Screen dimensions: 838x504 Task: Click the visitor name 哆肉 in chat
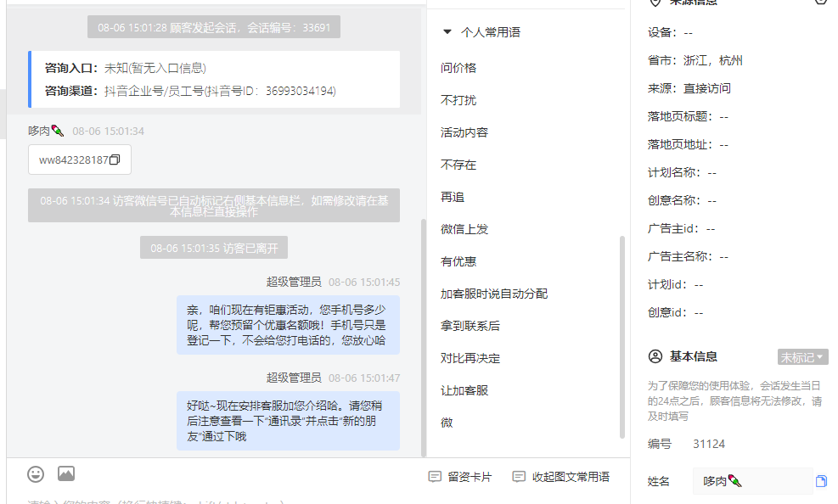(x=46, y=131)
